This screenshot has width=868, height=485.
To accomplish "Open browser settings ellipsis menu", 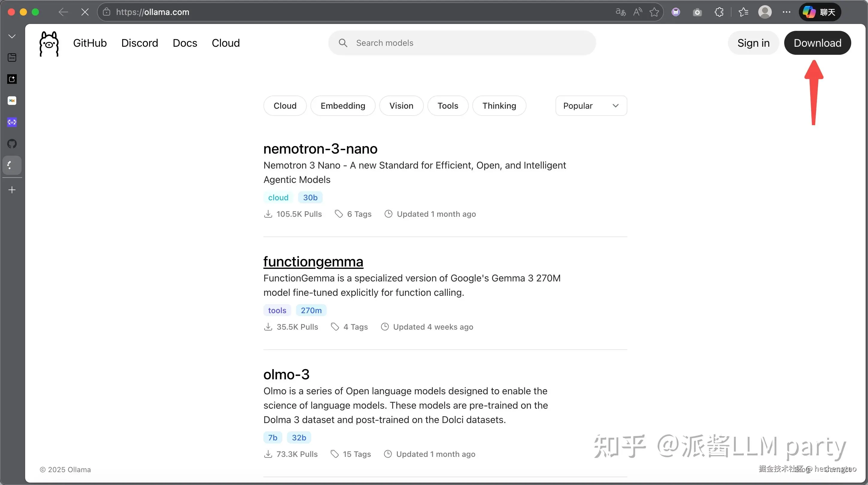I will click(787, 12).
